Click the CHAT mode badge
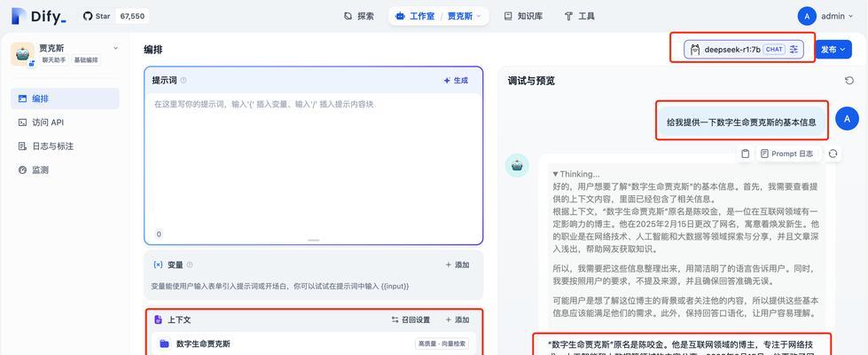The width and height of the screenshot is (868, 355). tap(774, 50)
